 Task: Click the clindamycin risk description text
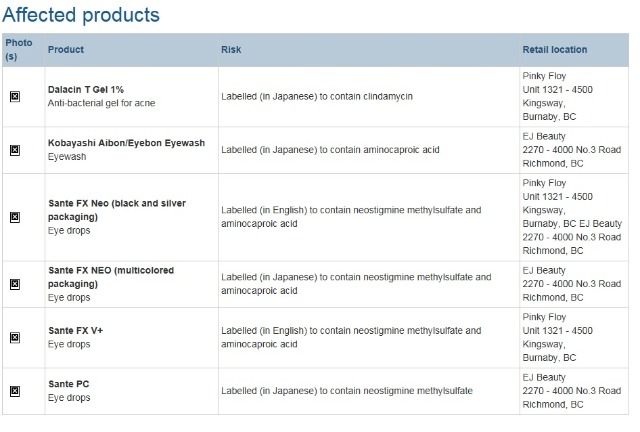[317, 96]
